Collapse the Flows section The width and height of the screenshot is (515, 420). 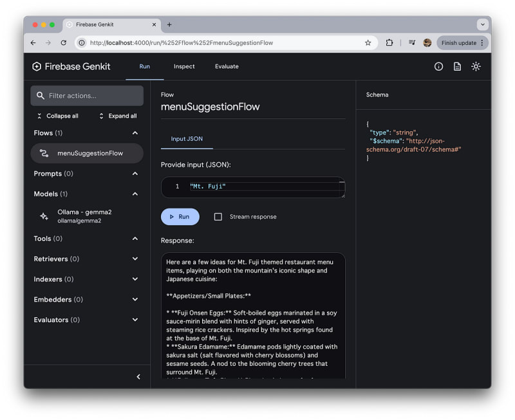pyautogui.click(x=135, y=133)
